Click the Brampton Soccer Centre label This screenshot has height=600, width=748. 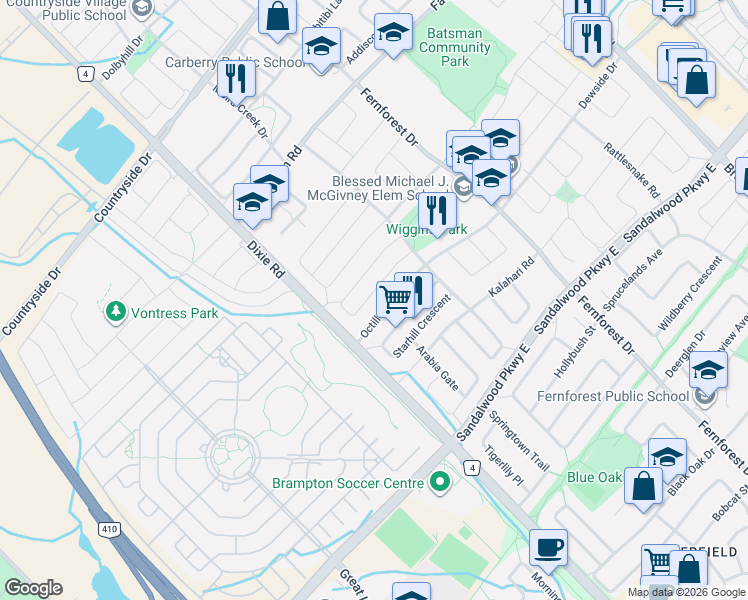tap(348, 483)
